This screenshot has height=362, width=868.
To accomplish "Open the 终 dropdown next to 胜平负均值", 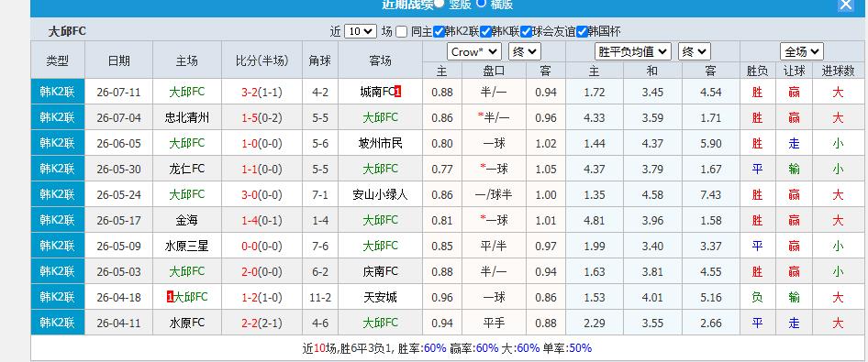I will (x=695, y=52).
